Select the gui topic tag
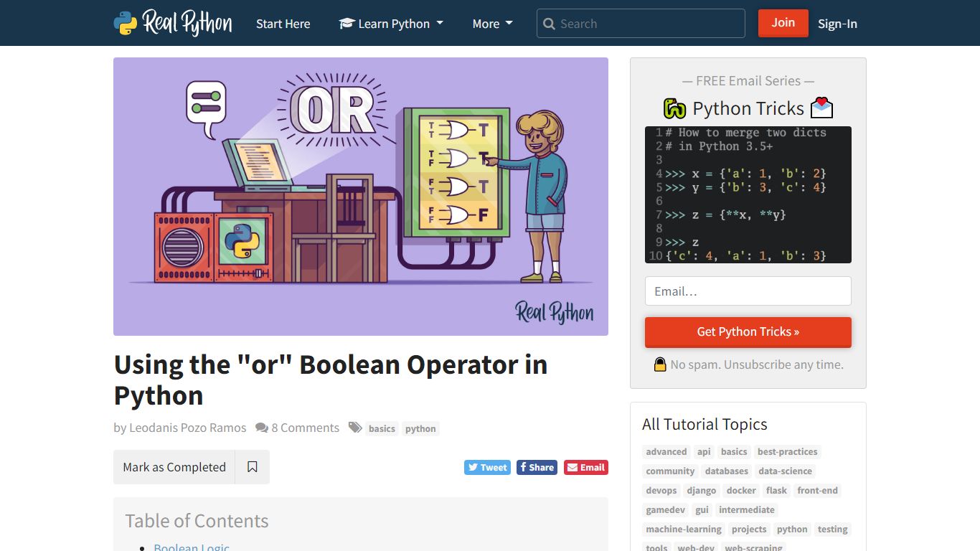This screenshot has height=551, width=980. (x=702, y=509)
